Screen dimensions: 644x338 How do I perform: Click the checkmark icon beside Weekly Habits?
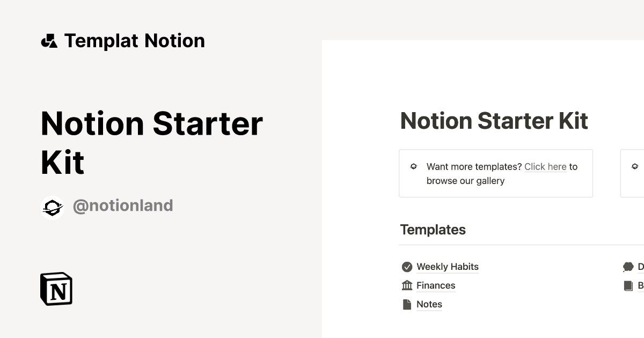click(407, 266)
